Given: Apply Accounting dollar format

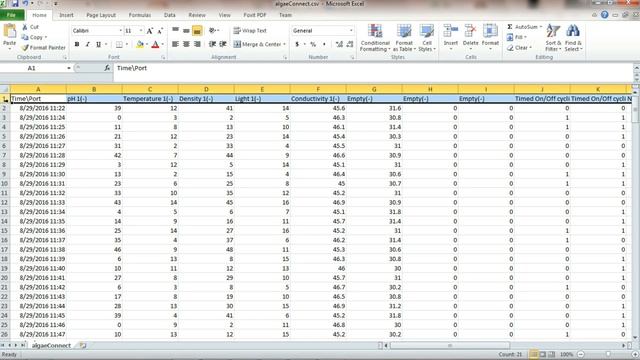Looking at the screenshot, I should click(x=297, y=44).
